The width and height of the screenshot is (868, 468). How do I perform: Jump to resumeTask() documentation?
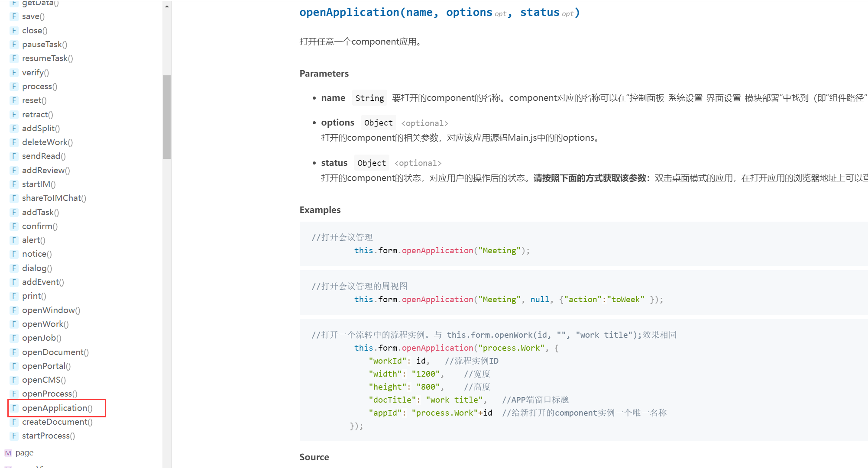click(x=47, y=58)
